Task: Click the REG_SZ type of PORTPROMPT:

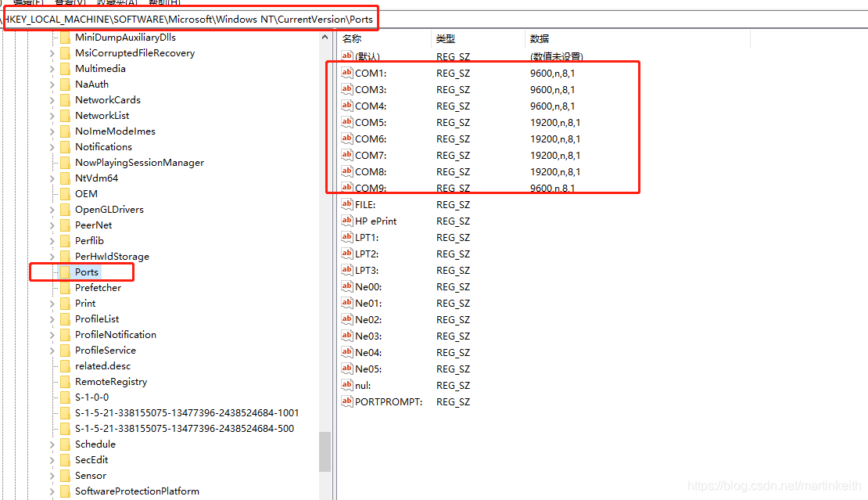Action: coord(453,402)
